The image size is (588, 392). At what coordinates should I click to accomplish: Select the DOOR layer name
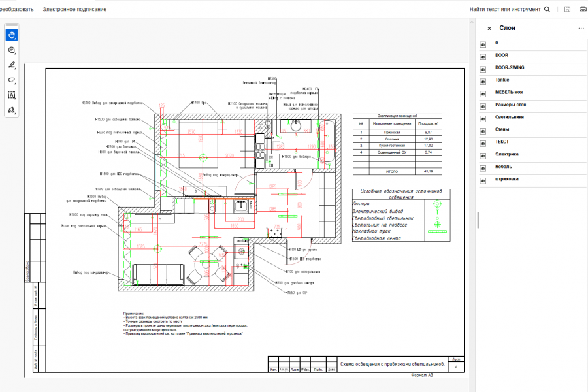[x=501, y=55]
